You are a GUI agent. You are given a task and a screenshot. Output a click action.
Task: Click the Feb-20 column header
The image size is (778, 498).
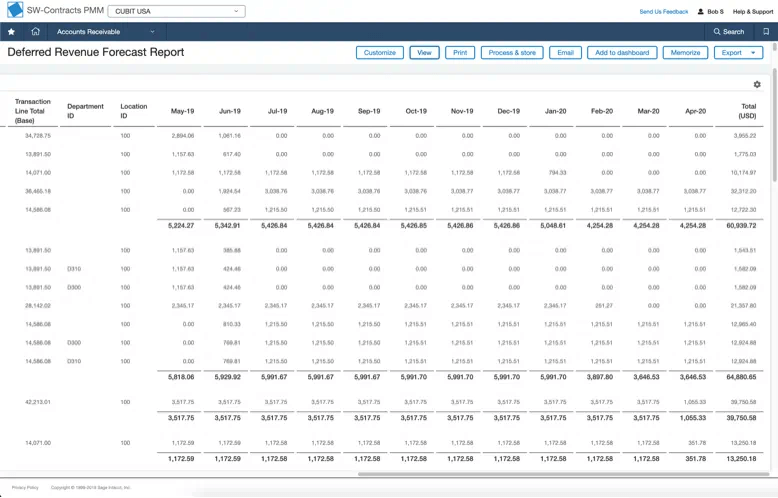602,111
